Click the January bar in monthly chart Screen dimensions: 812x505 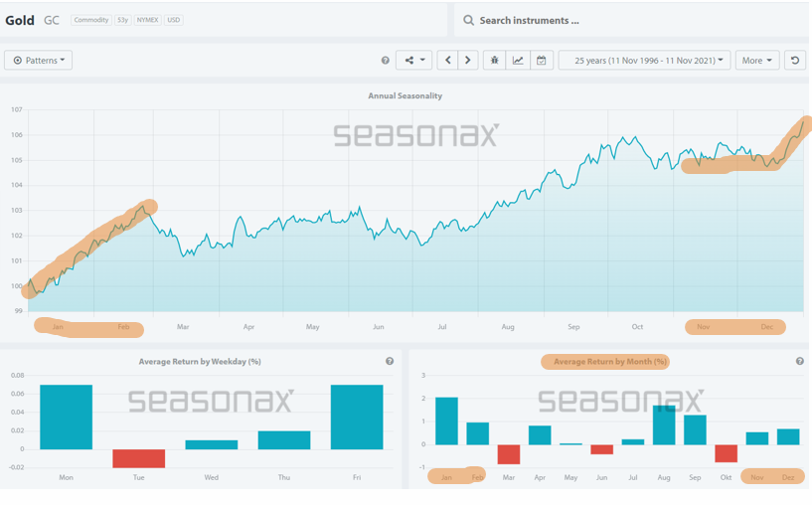[446, 421]
